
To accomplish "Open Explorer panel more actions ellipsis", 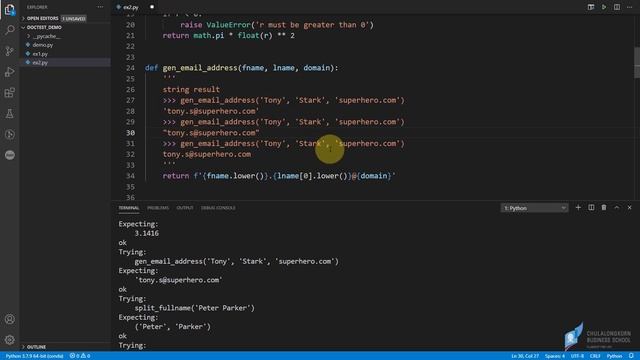I will 100,7.
